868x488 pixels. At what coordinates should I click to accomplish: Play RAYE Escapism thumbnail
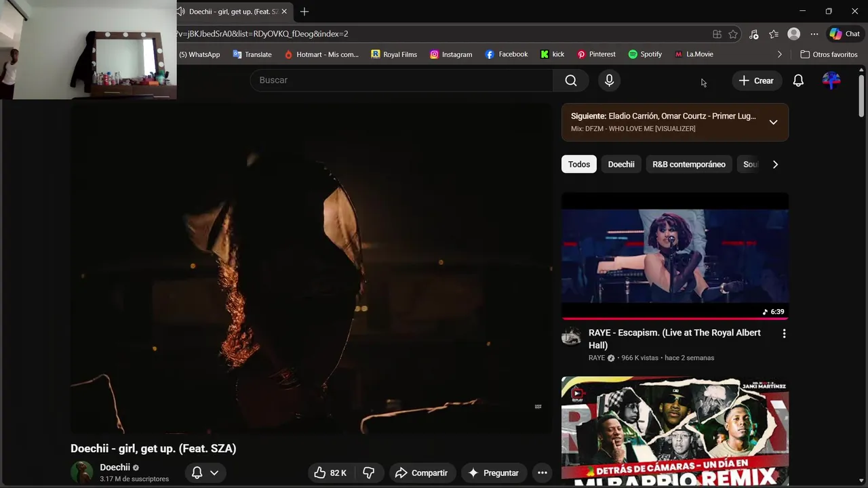(675, 256)
